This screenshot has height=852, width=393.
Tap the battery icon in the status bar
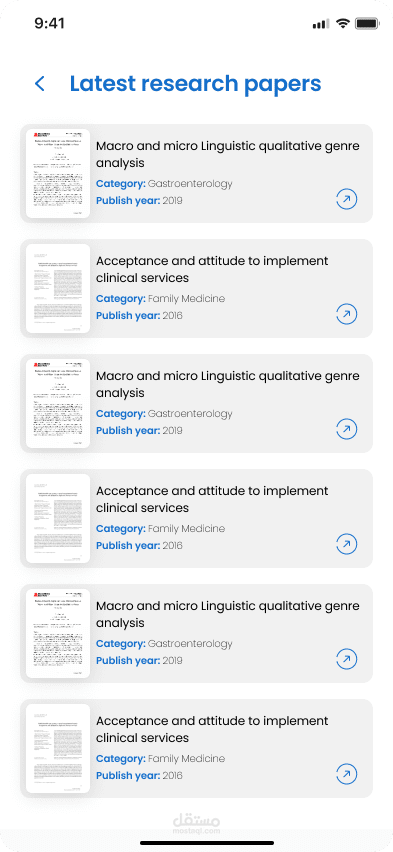(x=367, y=23)
